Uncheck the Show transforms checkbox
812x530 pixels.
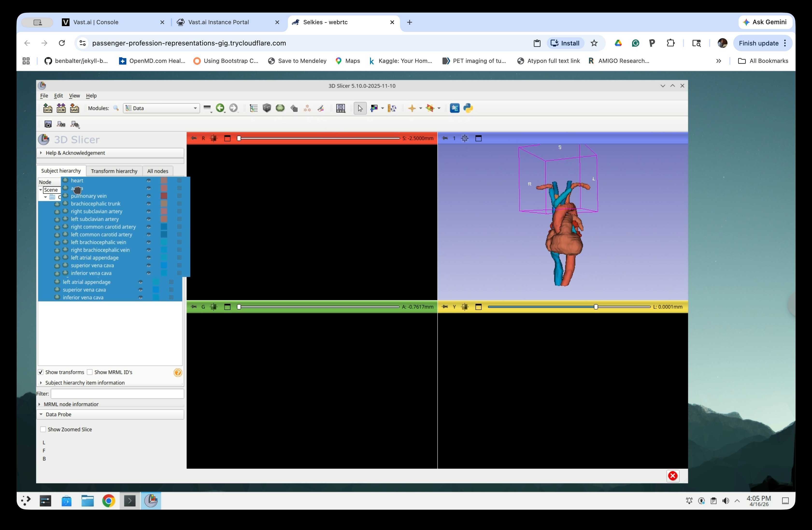(x=41, y=372)
